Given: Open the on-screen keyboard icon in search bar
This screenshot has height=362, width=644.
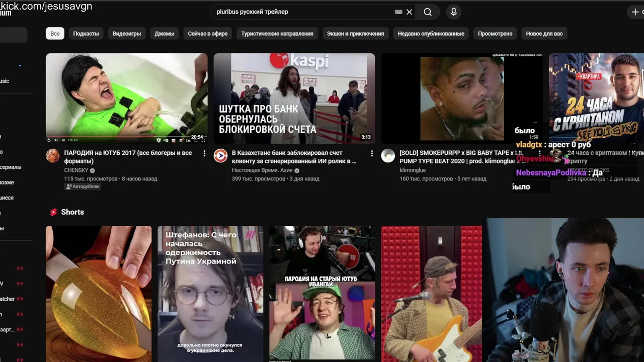Looking at the screenshot, I should [398, 12].
